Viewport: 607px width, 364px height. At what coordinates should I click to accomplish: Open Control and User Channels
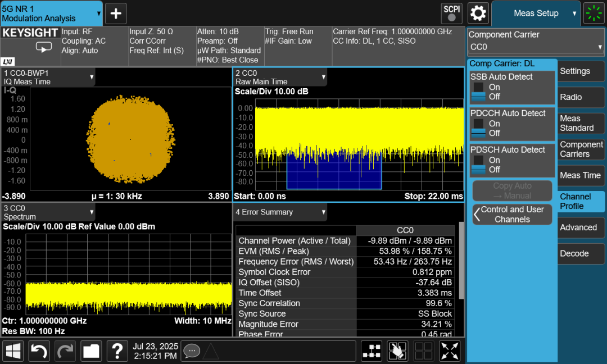512,215
